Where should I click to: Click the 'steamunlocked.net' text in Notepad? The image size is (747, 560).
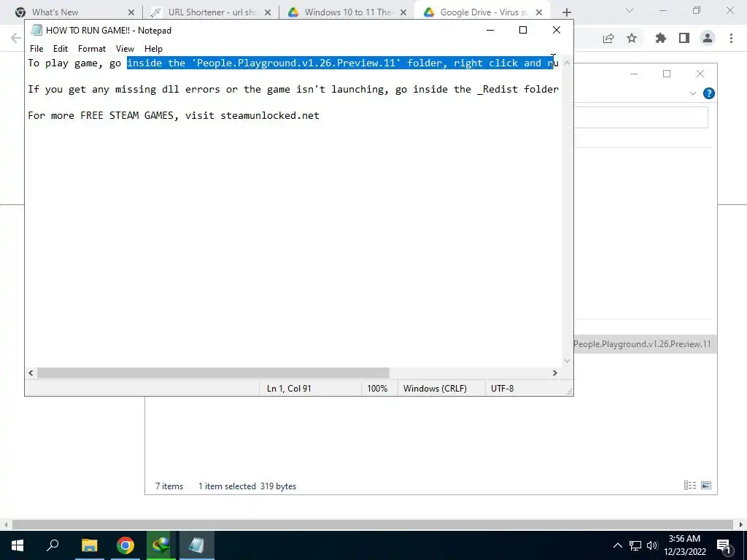[x=270, y=116]
